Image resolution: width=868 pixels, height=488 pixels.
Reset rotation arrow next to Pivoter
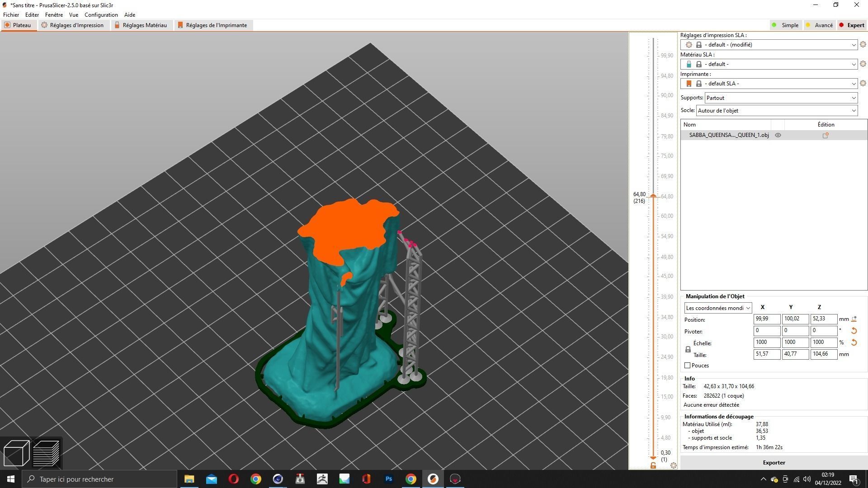(x=854, y=331)
